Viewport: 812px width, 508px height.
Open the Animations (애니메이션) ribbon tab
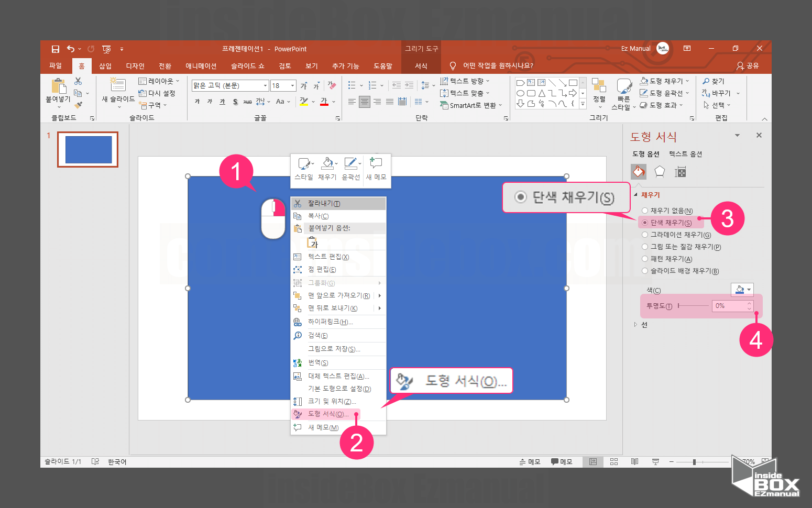click(201, 66)
